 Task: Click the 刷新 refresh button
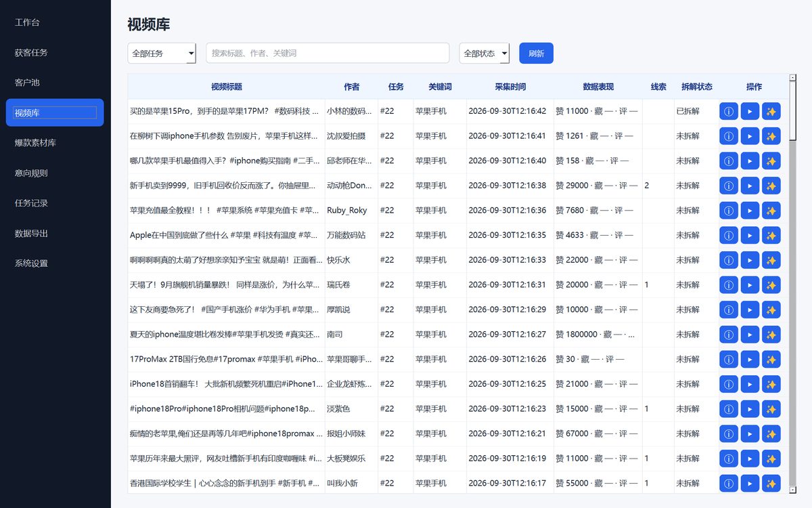(x=536, y=53)
